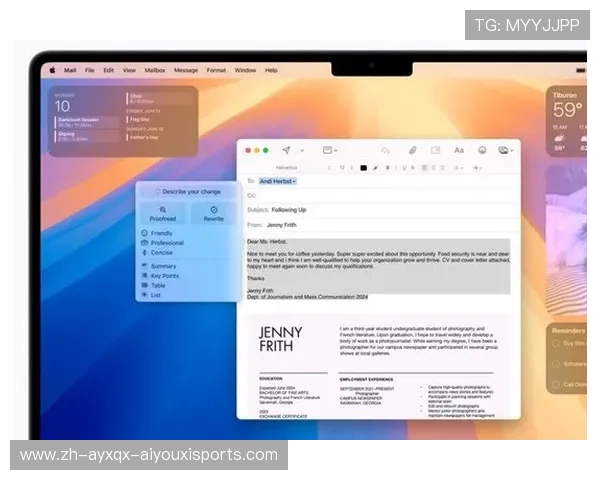Open the emoji picker icon
600x480 pixels.
[x=482, y=150]
